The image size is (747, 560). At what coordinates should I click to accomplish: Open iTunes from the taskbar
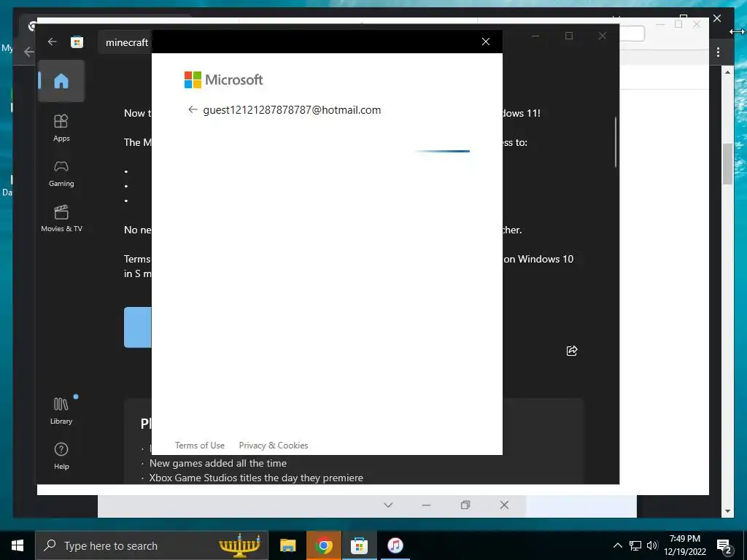coord(395,545)
